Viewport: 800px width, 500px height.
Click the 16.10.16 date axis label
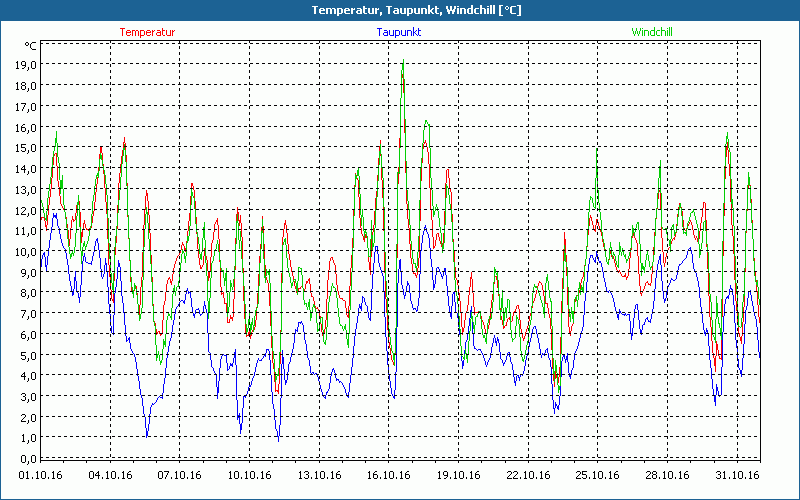(x=389, y=476)
